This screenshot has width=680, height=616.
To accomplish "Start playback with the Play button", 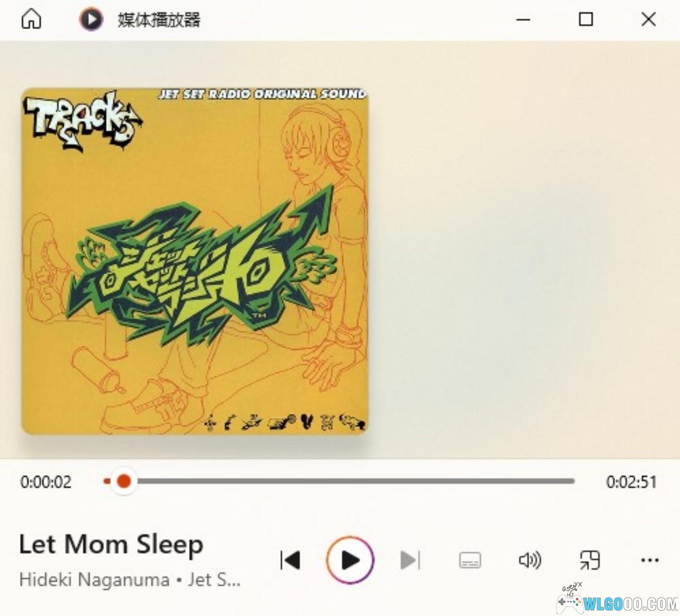I will click(x=350, y=560).
